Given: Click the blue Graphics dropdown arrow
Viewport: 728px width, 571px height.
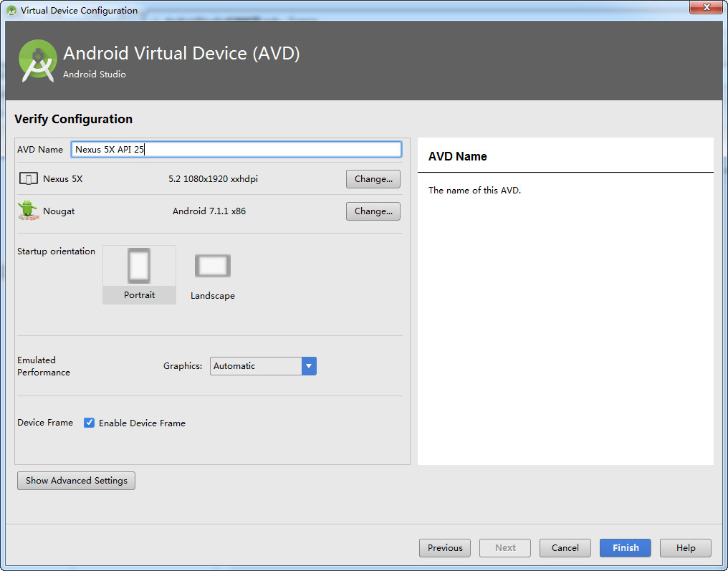Looking at the screenshot, I should (x=309, y=366).
